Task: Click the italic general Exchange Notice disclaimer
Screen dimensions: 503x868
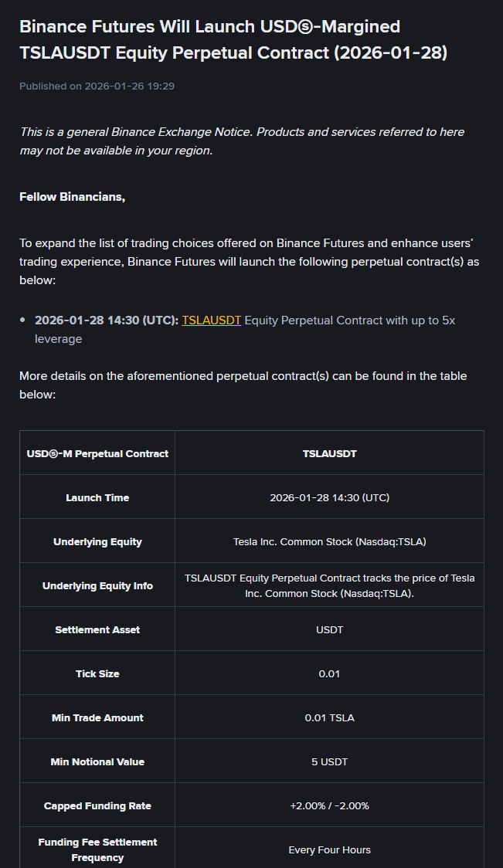Action: tap(242, 141)
